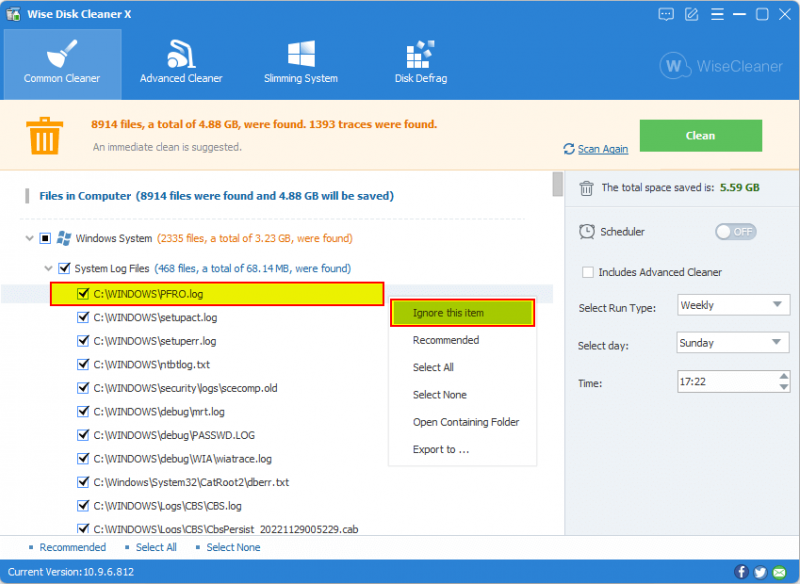This screenshot has height=584, width=800.
Task: Click the Files in Computer heading
Action: coord(216,196)
